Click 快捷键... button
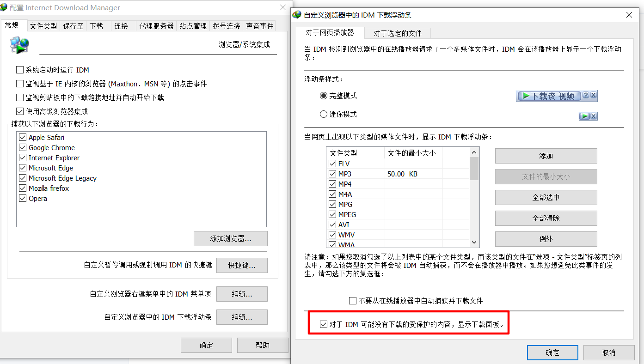The width and height of the screenshot is (644, 364). (242, 266)
